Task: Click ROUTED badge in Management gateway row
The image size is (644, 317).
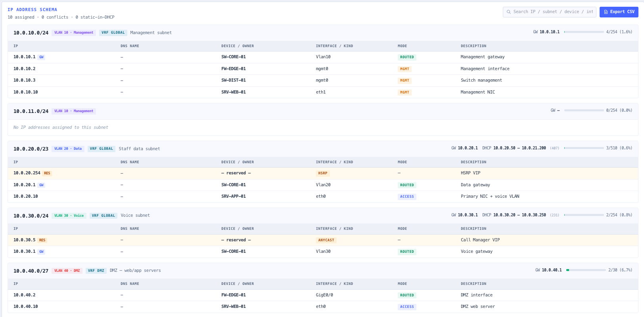Action: [407, 57]
